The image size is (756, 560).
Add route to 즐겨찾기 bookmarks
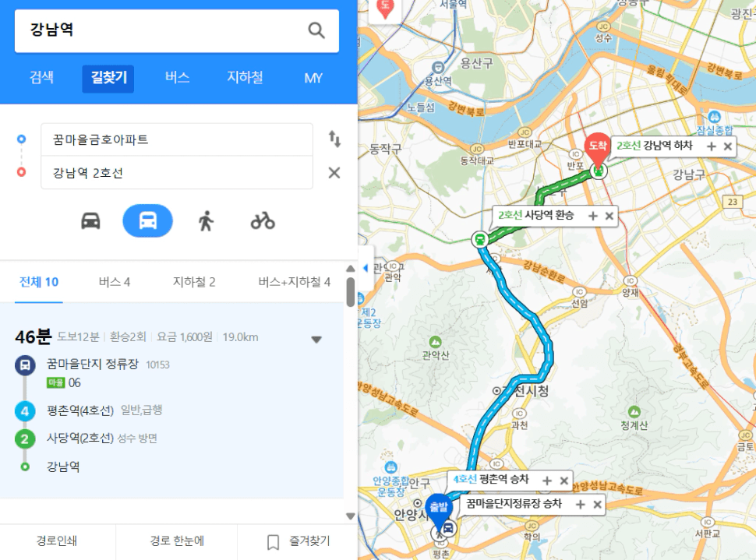(x=299, y=541)
